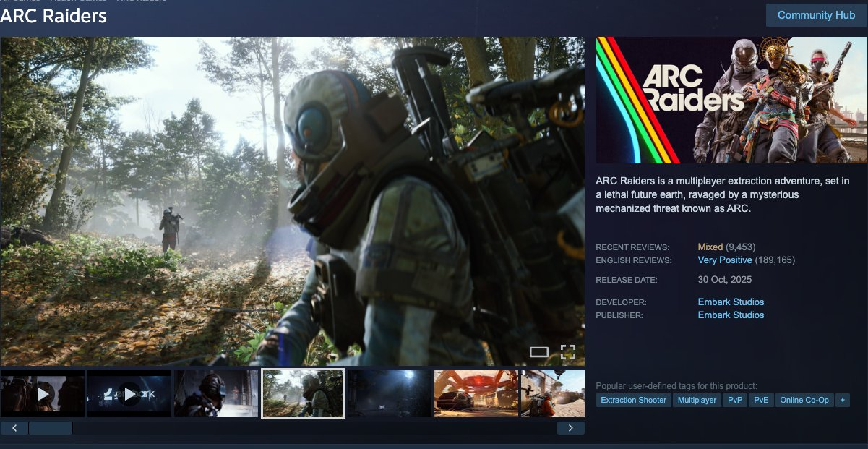Select the highlighted forest screenshot thumbnail

(x=303, y=393)
